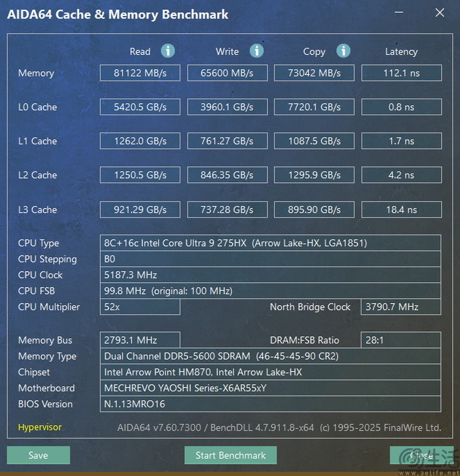
Task: Click L1 Cache read value 1262.0 GB/s
Action: 140,141
